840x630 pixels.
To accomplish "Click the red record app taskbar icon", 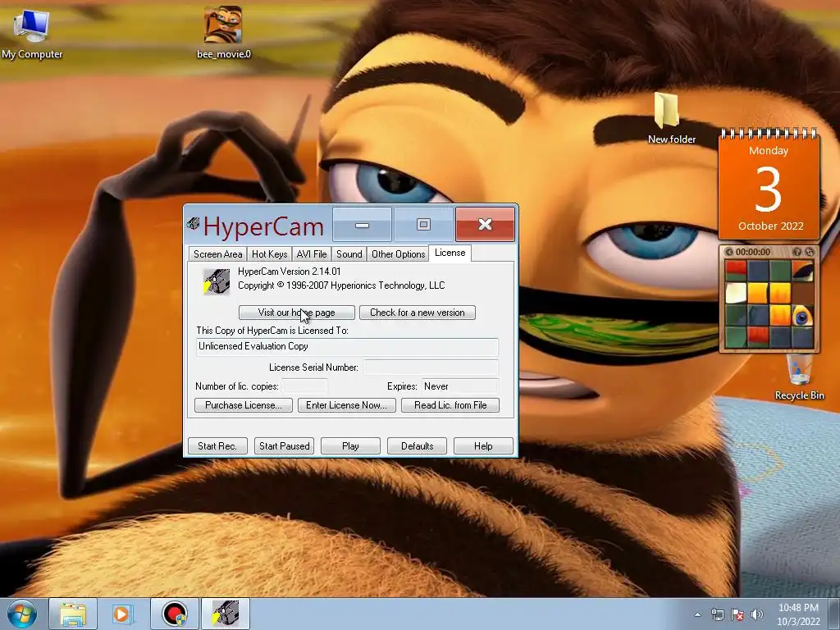I will click(x=175, y=614).
